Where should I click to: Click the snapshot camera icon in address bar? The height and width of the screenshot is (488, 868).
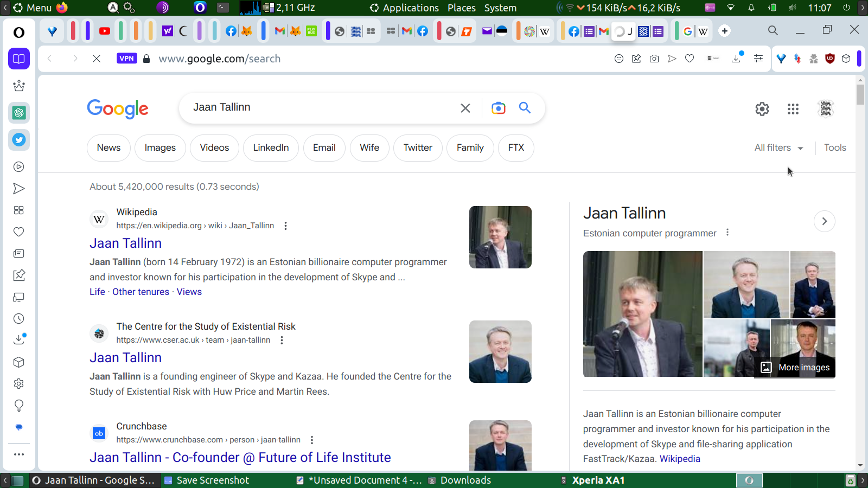pyautogui.click(x=654, y=59)
